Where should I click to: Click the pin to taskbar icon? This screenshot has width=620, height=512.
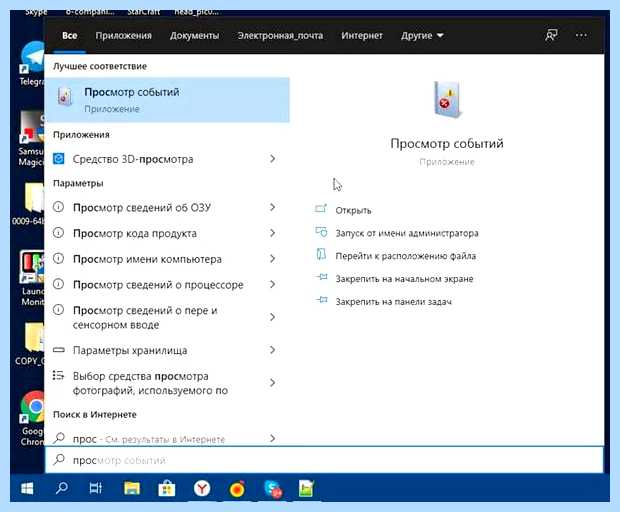pyautogui.click(x=321, y=300)
